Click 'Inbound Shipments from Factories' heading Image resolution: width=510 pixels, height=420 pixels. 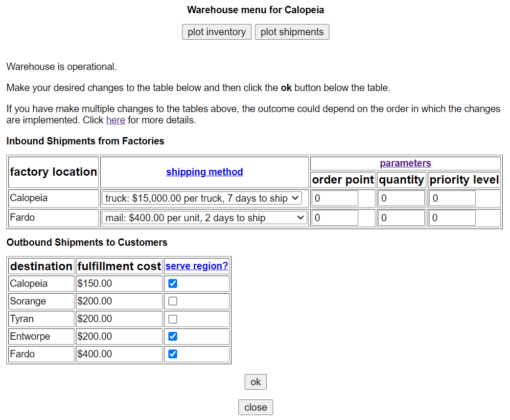[x=85, y=141]
